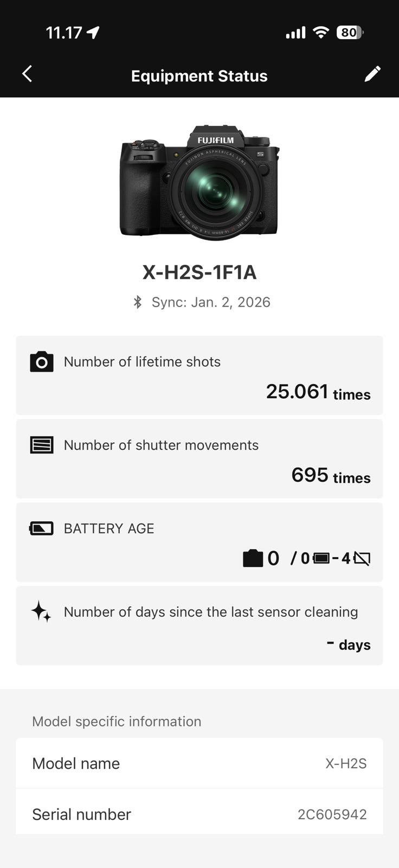Tap the Model name row
This screenshot has height=868, width=399.
click(x=200, y=763)
